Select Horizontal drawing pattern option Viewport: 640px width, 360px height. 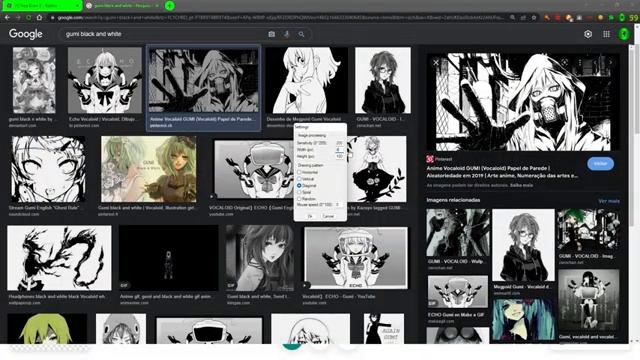coord(299,172)
